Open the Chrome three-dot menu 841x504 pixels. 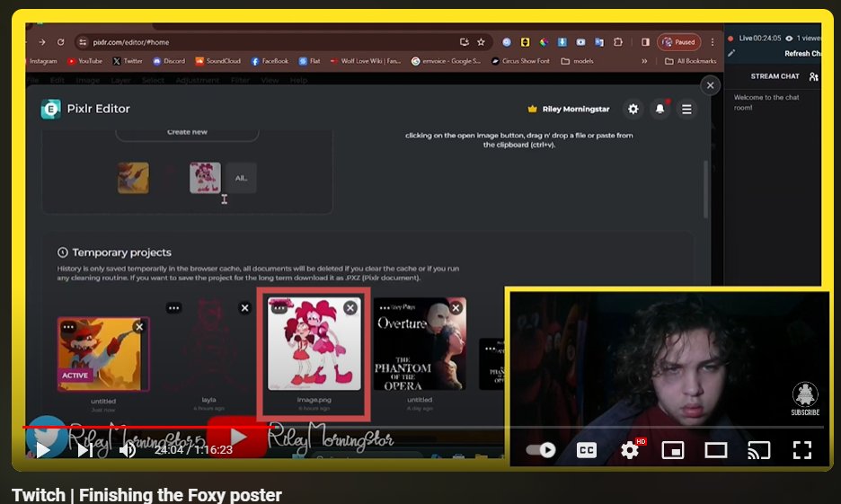(713, 42)
